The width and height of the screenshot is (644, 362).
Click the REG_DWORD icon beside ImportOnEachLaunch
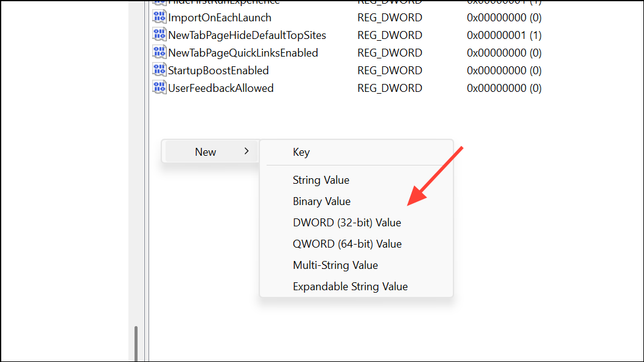click(159, 17)
